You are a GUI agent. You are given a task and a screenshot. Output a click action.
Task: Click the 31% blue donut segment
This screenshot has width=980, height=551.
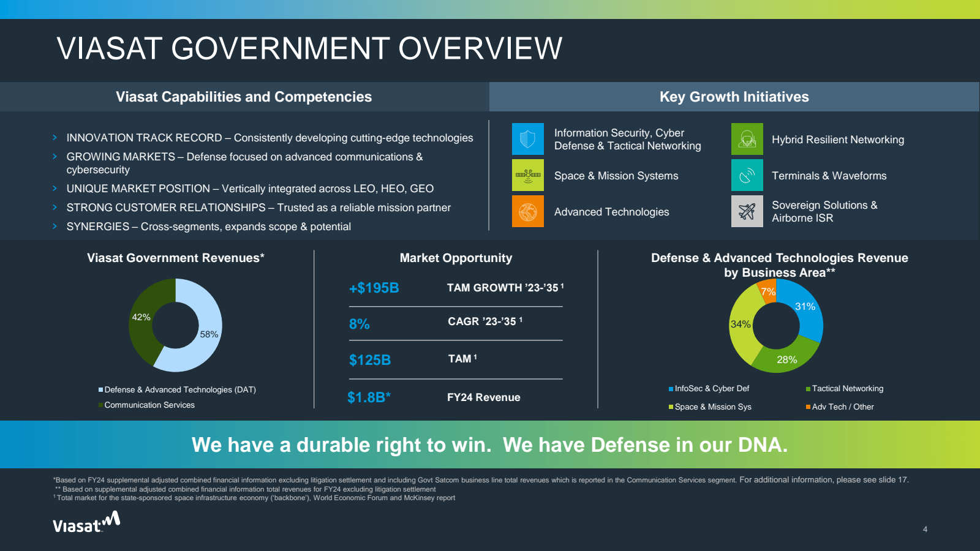point(805,307)
